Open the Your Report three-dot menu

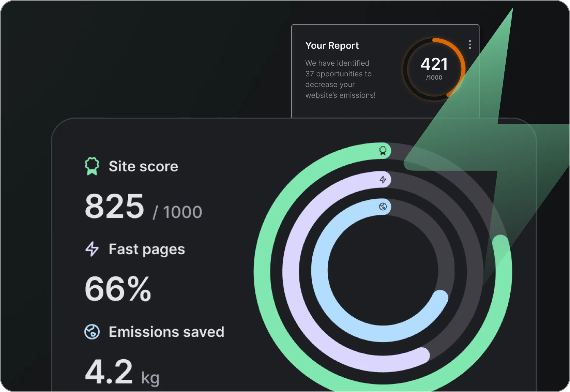[x=470, y=45]
